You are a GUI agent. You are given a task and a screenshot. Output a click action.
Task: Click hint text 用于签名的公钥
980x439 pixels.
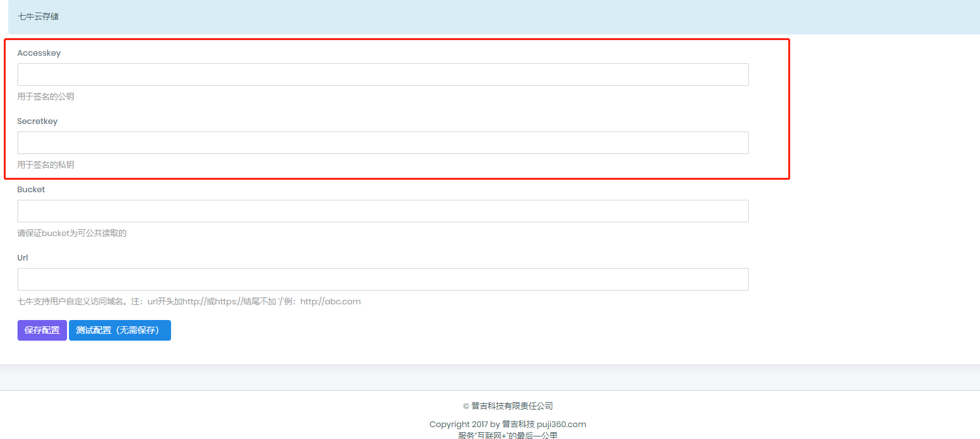click(46, 97)
